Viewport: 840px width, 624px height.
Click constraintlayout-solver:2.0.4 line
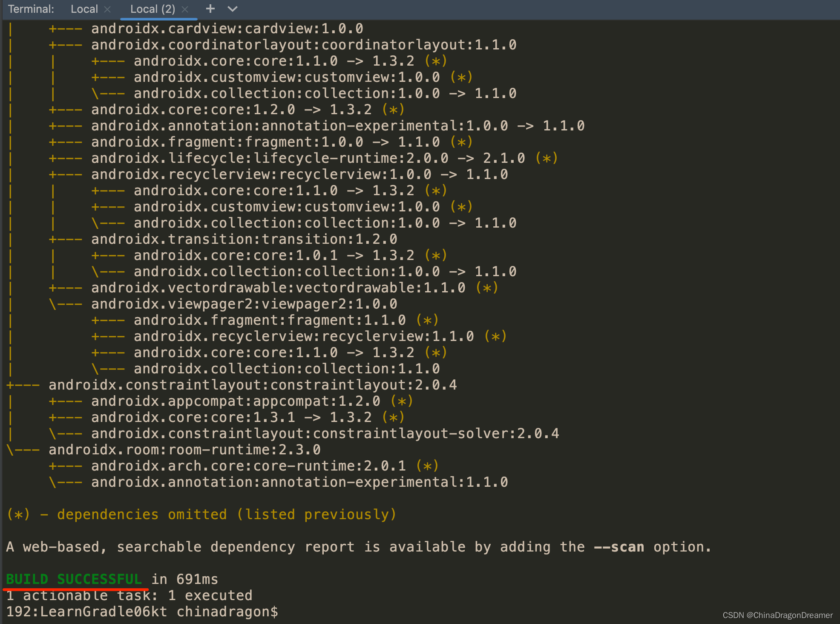click(x=325, y=433)
